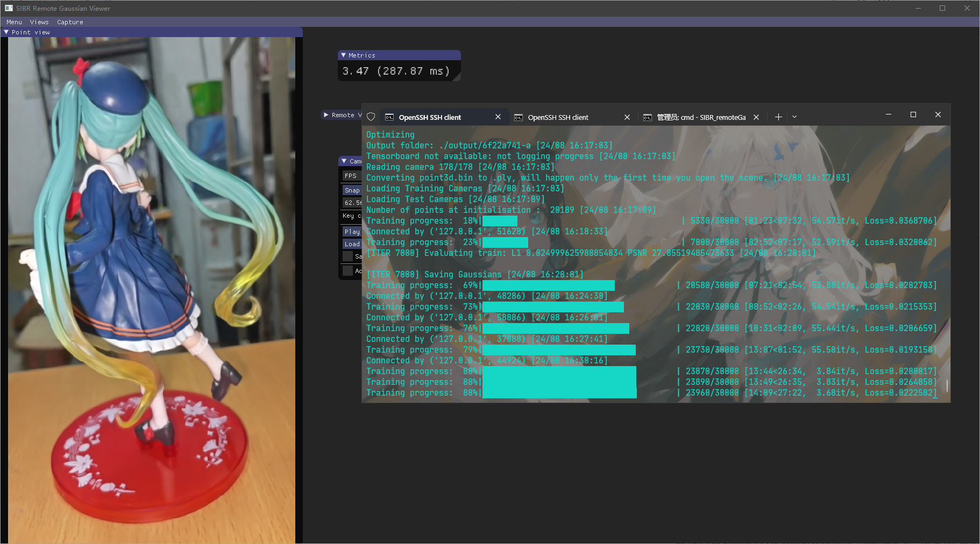This screenshot has width=980, height=544.
Task: Close the SIBR viewer window
Action: tap(967, 8)
